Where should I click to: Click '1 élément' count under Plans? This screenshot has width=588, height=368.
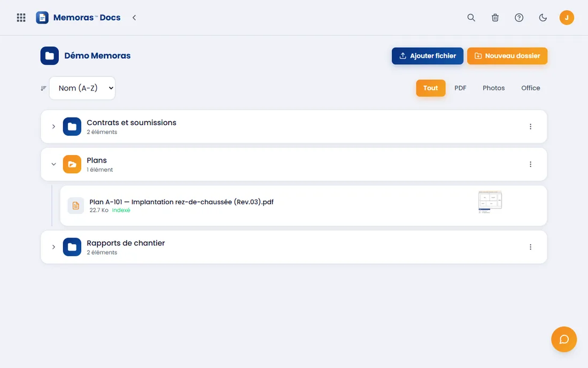pyautogui.click(x=100, y=170)
